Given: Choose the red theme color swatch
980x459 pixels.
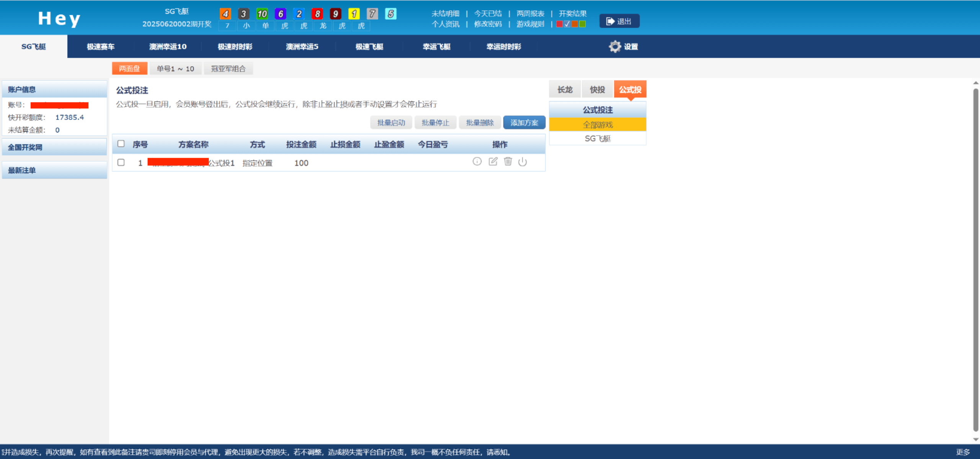Looking at the screenshot, I should point(559,24).
